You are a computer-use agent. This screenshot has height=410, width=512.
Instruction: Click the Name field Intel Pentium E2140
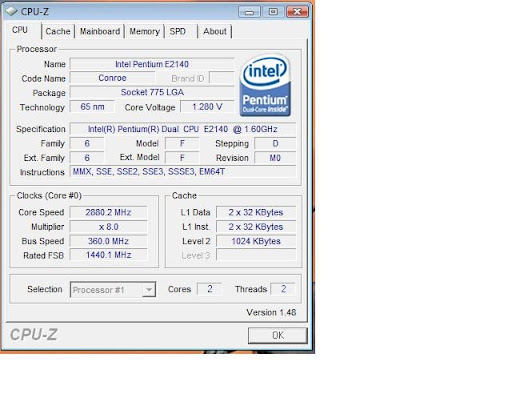click(152, 64)
